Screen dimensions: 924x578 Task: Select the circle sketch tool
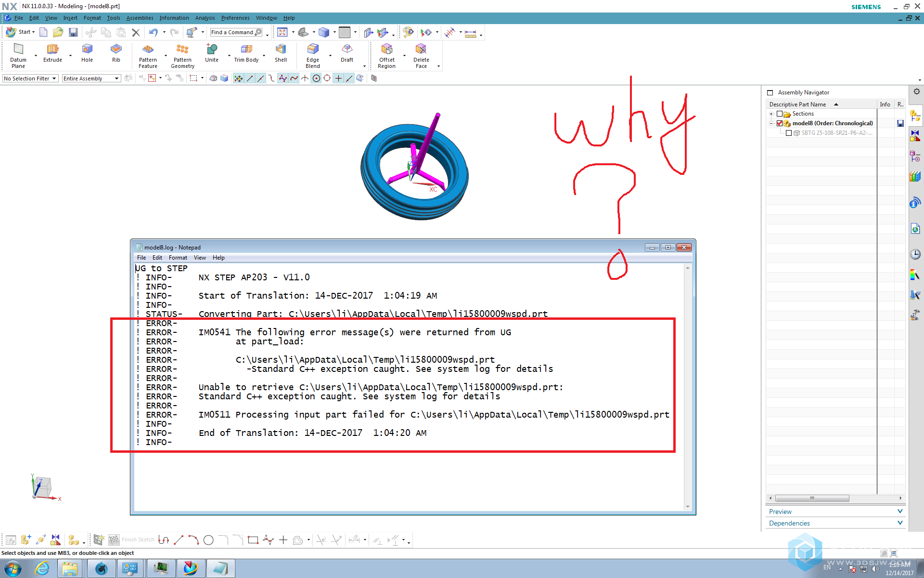(x=208, y=540)
